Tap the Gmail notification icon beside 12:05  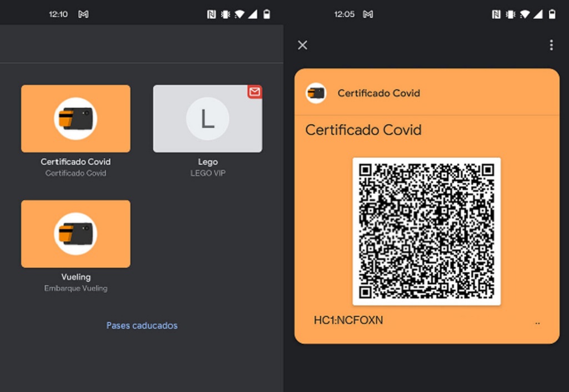(x=368, y=14)
